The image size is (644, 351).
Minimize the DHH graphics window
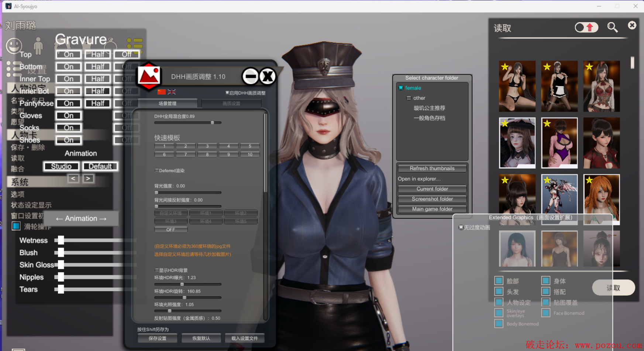(x=250, y=76)
